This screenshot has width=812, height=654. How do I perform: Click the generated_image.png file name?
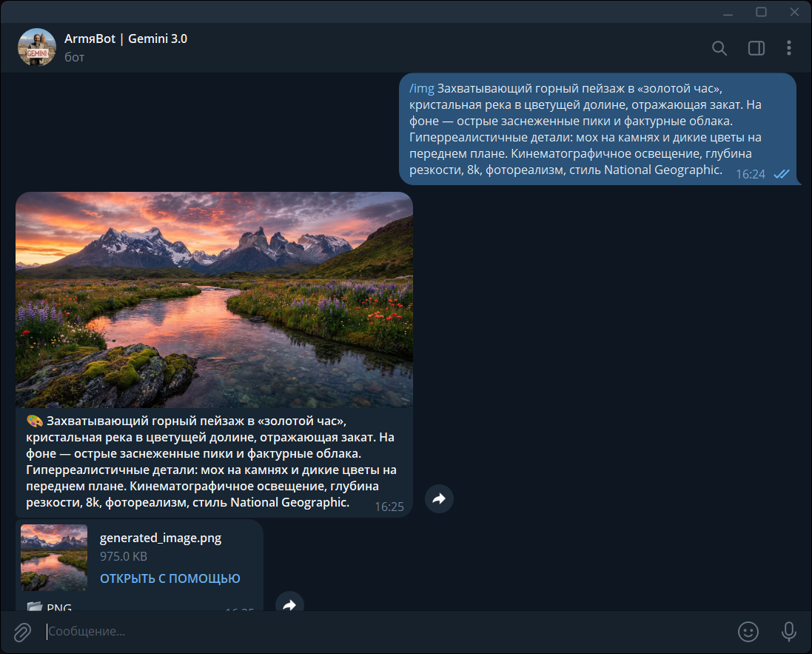tap(161, 538)
